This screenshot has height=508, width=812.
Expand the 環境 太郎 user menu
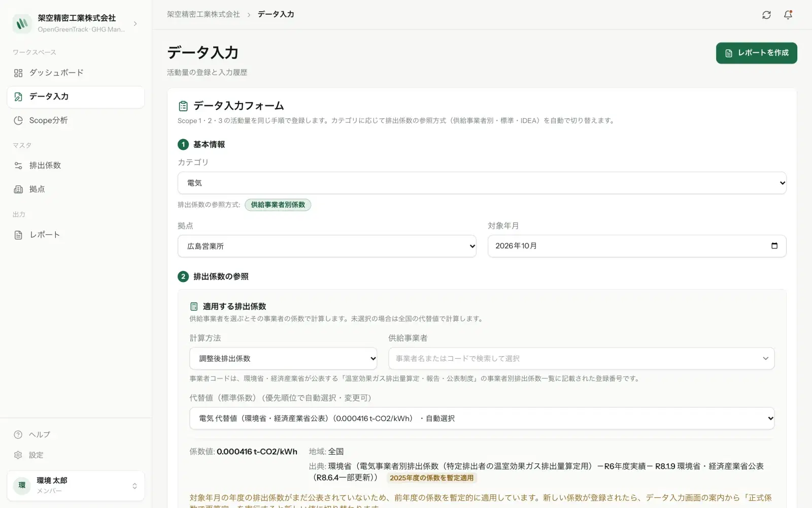point(76,486)
